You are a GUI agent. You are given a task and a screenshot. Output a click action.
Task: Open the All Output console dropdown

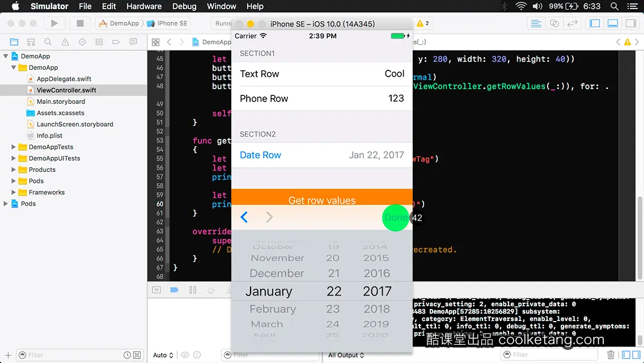[x=346, y=355]
